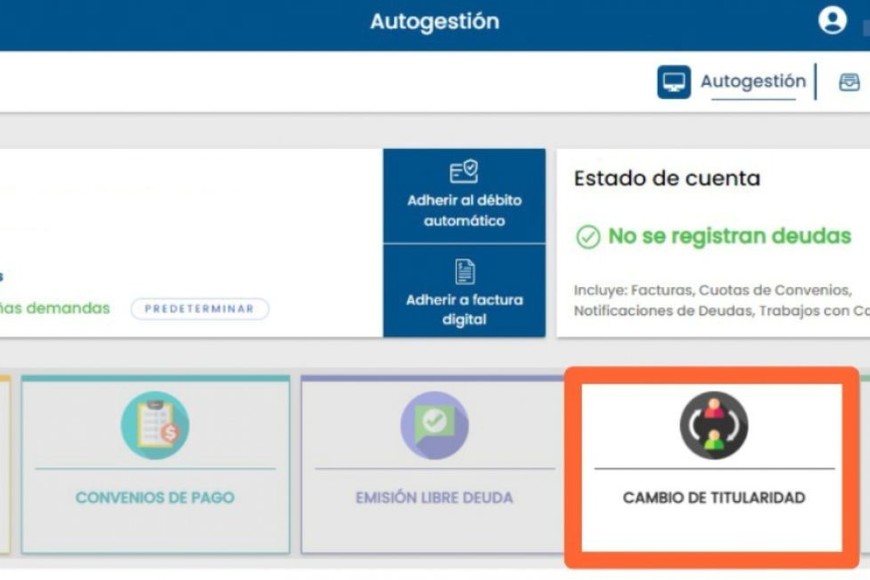
Task: Click the débito automático badge icon
Action: 464,173
